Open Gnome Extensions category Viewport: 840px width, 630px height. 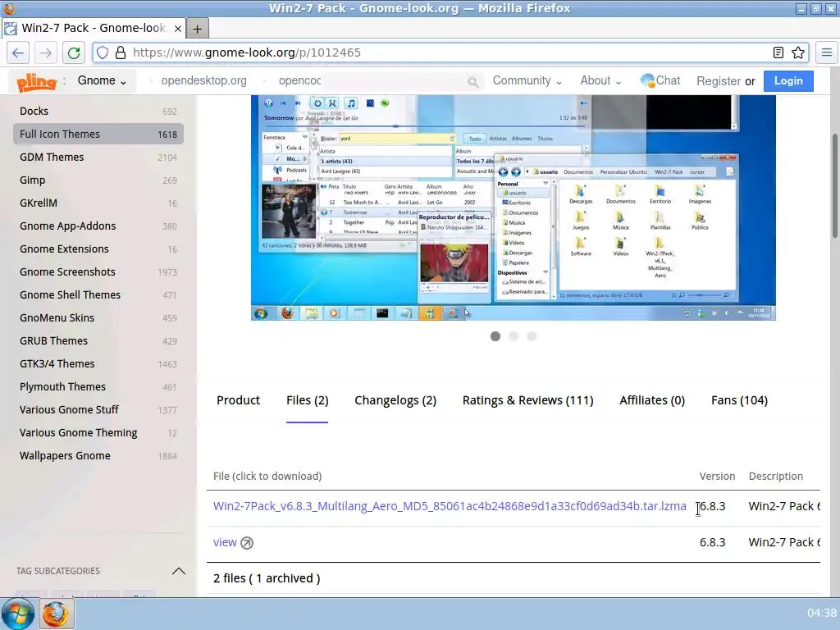coord(98,249)
